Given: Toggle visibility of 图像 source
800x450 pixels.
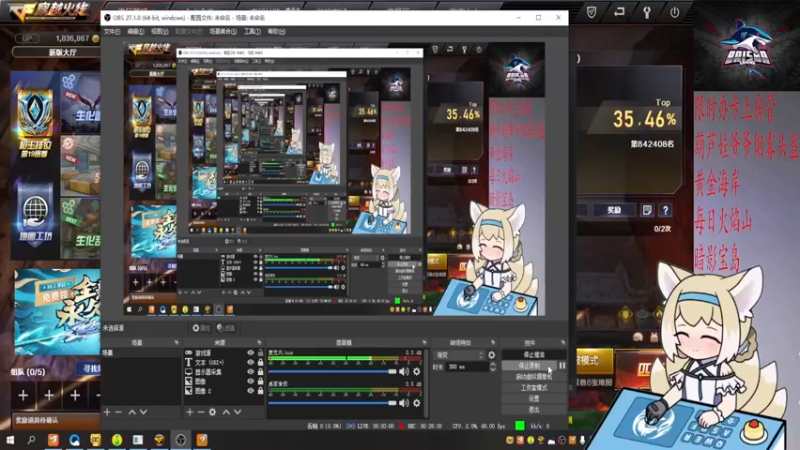Looking at the screenshot, I should [251, 381].
